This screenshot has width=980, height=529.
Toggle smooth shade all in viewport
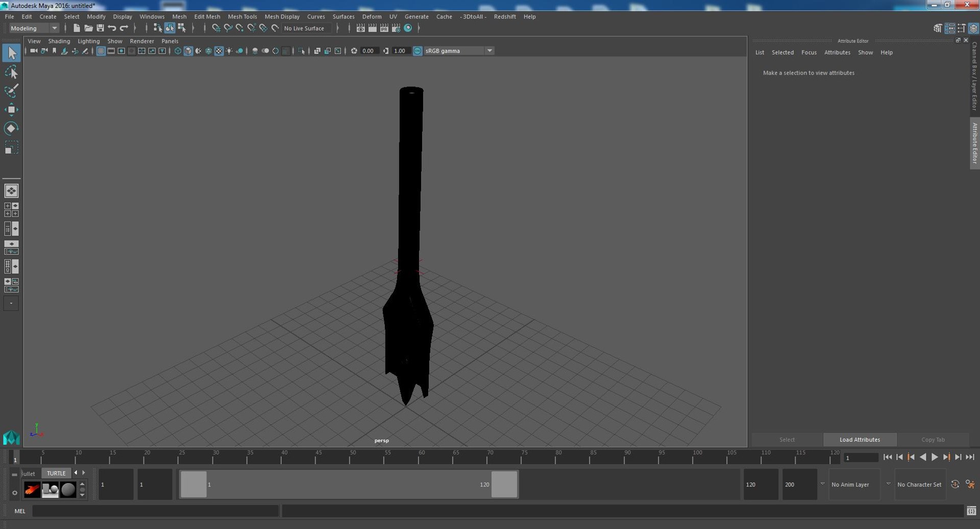[188, 51]
